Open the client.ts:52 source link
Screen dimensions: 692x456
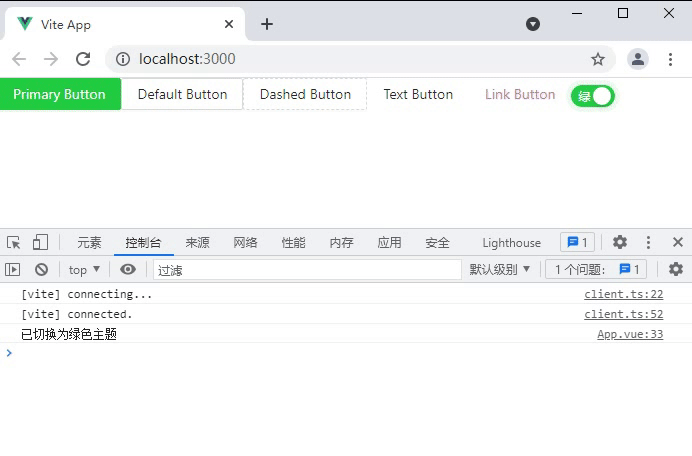624,314
